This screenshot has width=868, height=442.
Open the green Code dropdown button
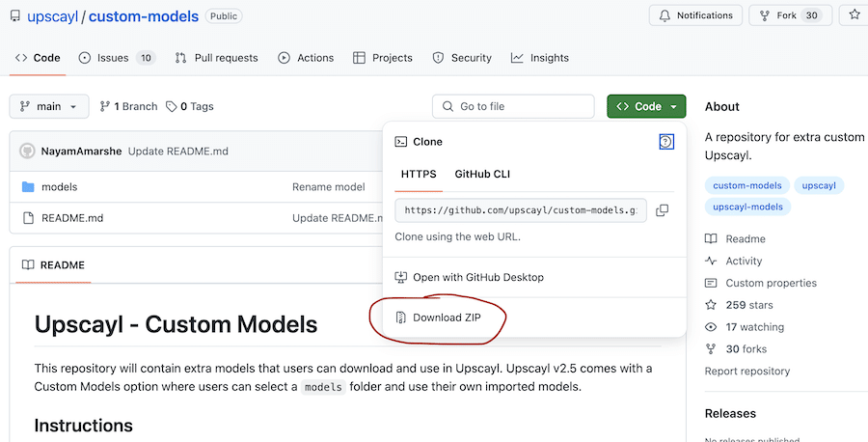pyautogui.click(x=646, y=106)
